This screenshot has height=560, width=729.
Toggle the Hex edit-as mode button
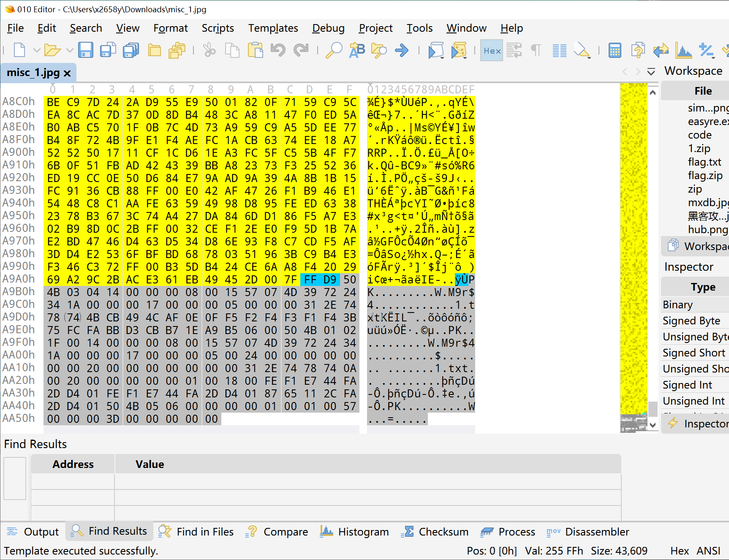coord(492,51)
